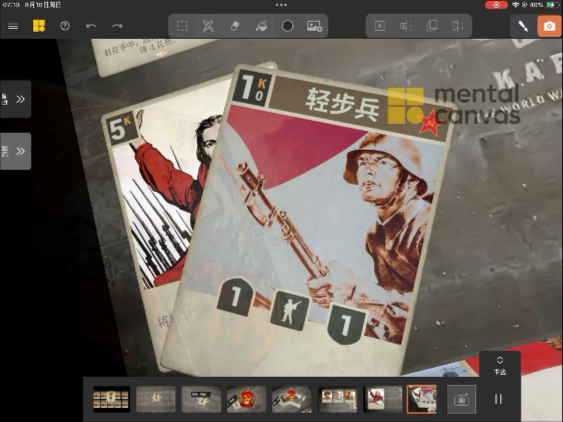Tap the yellow Mental Canvas logo icon
The image size is (563, 422).
[x=39, y=26]
